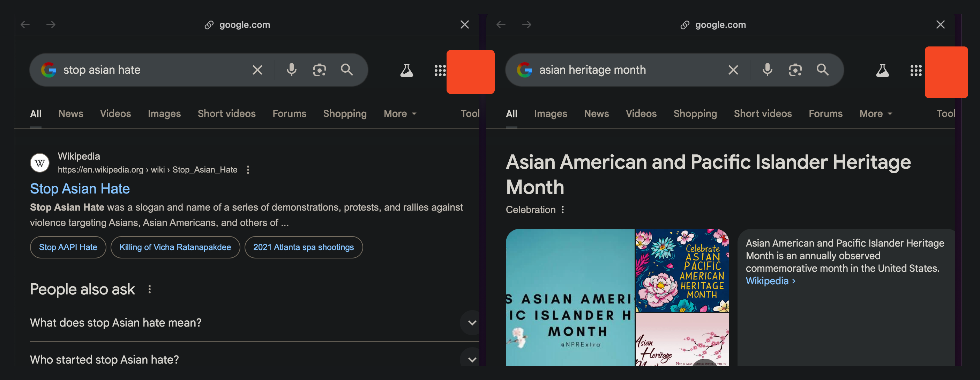Select Shopping tab in asian heritage month window
The width and height of the screenshot is (980, 380).
pyautogui.click(x=695, y=114)
